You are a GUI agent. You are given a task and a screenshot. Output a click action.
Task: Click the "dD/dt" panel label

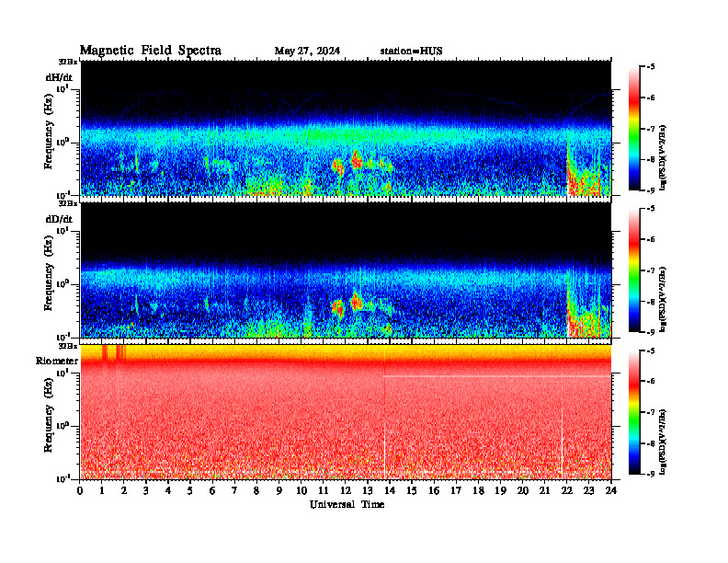coord(59,219)
